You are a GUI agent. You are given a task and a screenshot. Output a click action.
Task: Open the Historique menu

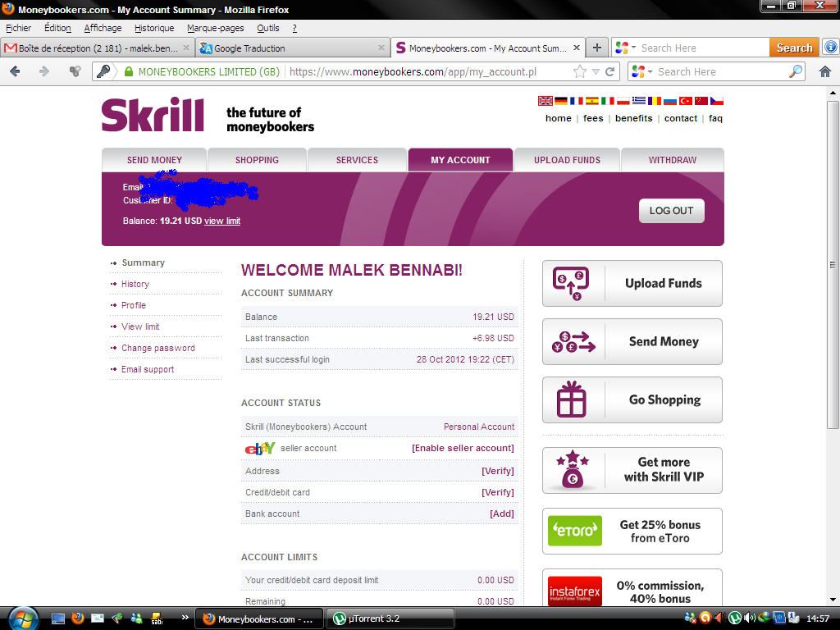click(154, 28)
